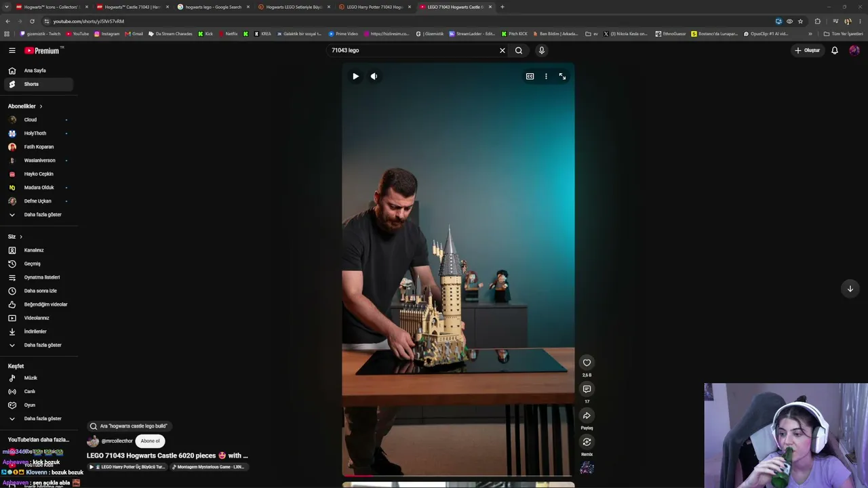Run the search with the magnifier button
The image size is (868, 488).
click(519, 50)
